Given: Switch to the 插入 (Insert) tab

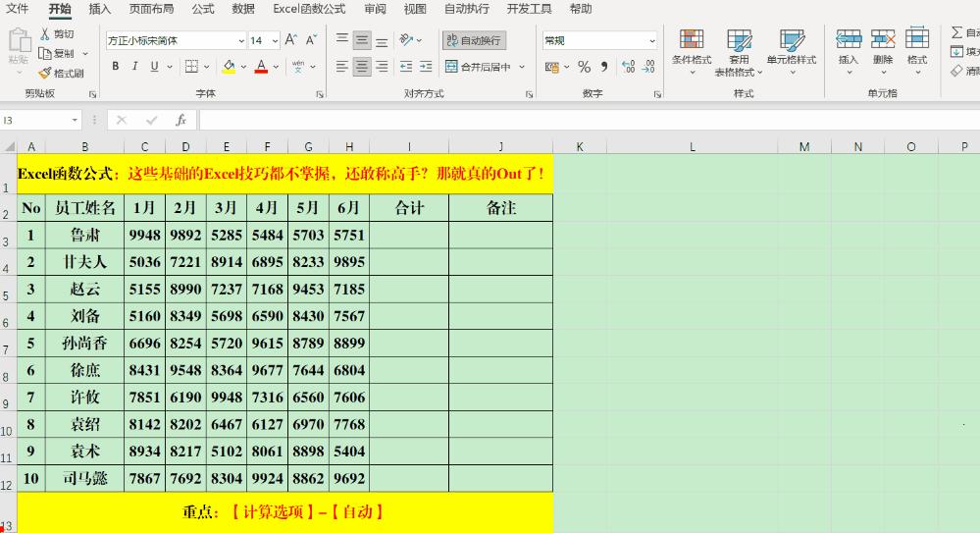Looking at the screenshot, I should click(100, 9).
